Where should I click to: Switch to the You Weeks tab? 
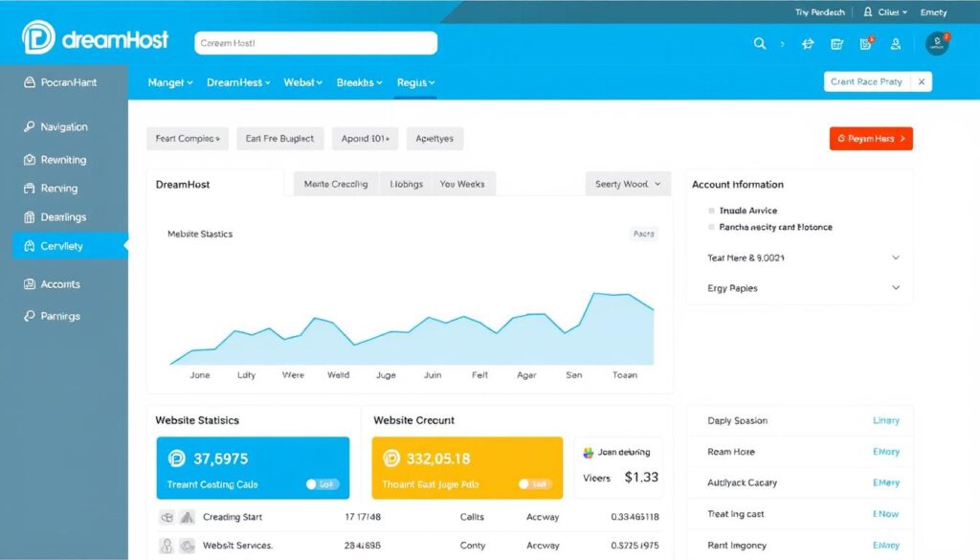pos(462,184)
